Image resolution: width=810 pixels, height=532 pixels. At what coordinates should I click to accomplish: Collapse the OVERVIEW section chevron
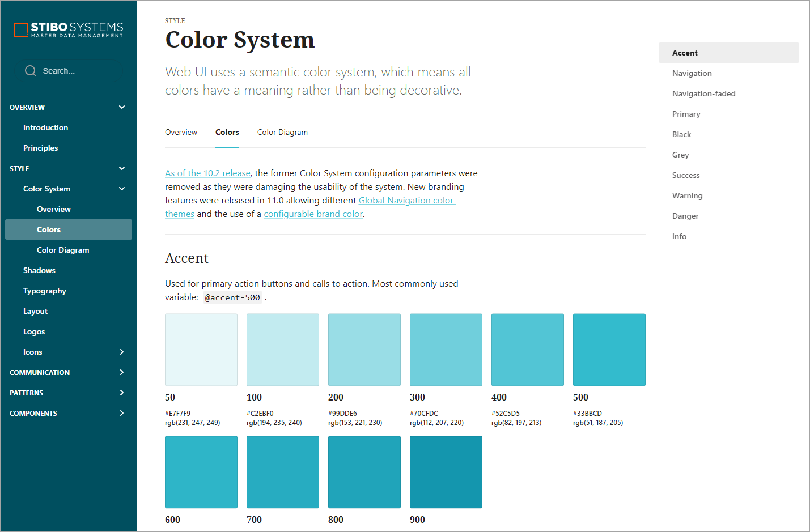tap(122, 107)
